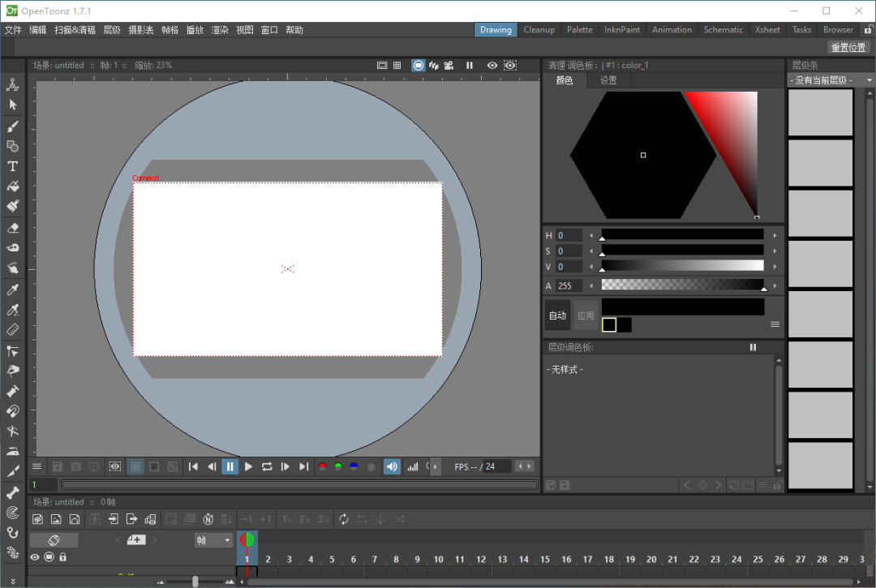
Task: Select the Pump tool
Action: (x=12, y=391)
